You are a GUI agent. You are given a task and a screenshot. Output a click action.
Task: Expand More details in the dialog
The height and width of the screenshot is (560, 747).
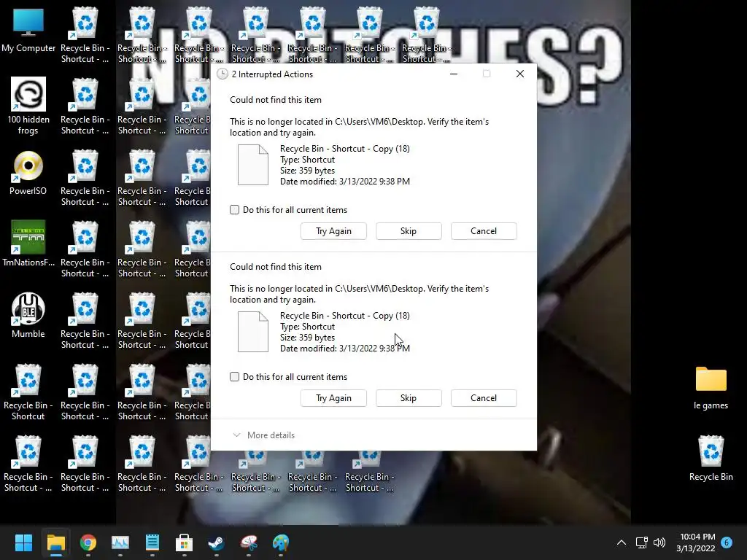click(264, 435)
